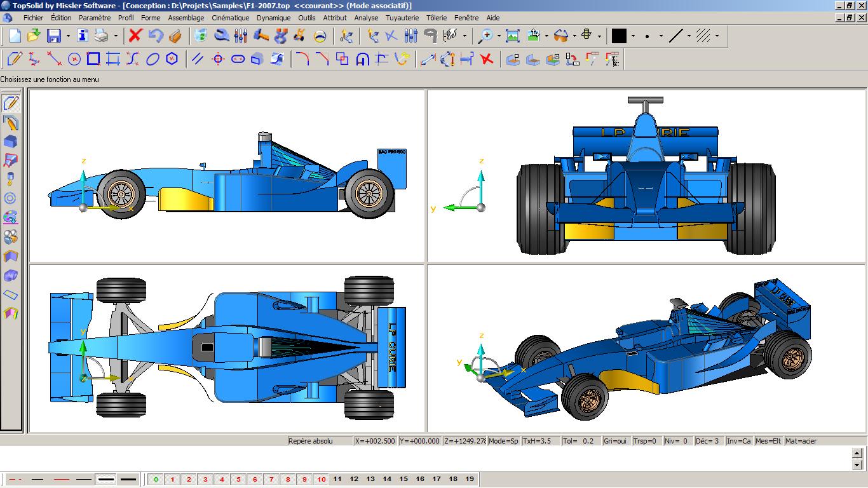Choose the parallel lines tool

[x=198, y=60]
